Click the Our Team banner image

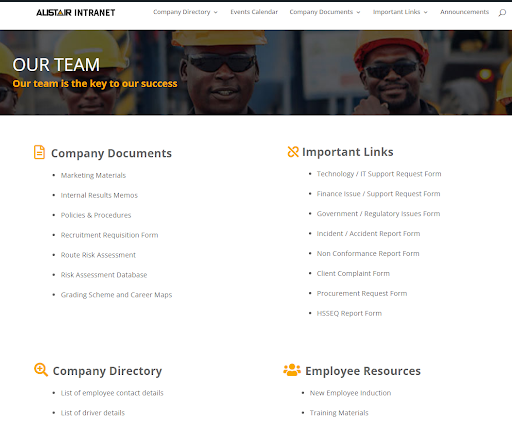click(256, 73)
